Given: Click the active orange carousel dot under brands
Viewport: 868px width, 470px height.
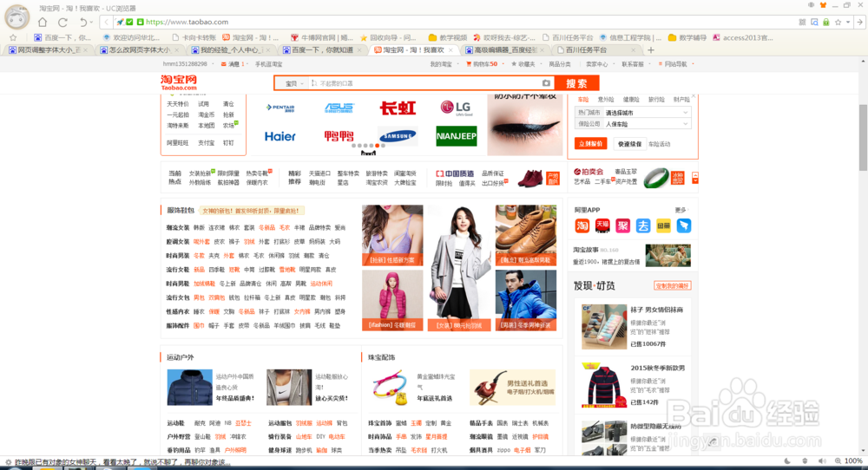Looking at the screenshot, I should 377,146.
